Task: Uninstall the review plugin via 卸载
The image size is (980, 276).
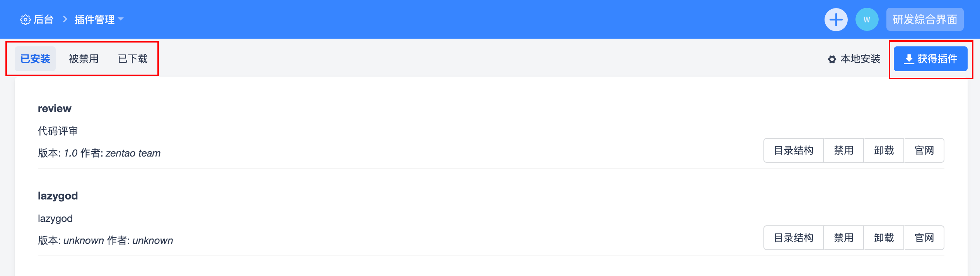Action: click(884, 150)
